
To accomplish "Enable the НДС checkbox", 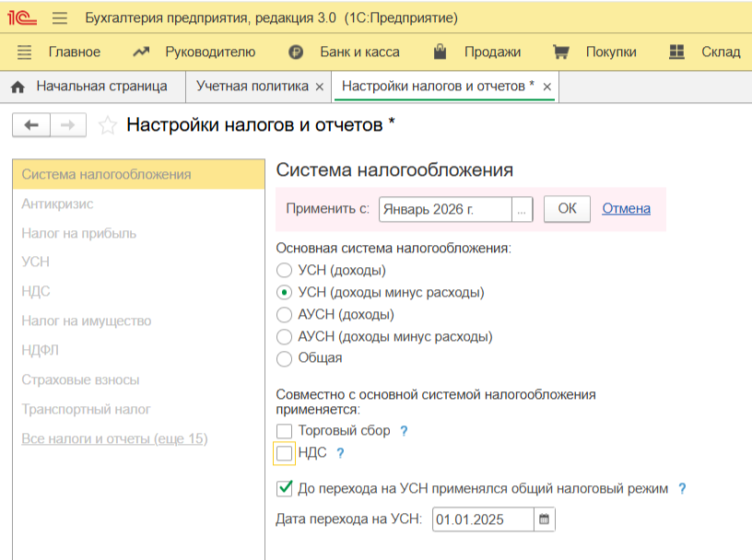I will tap(282, 453).
